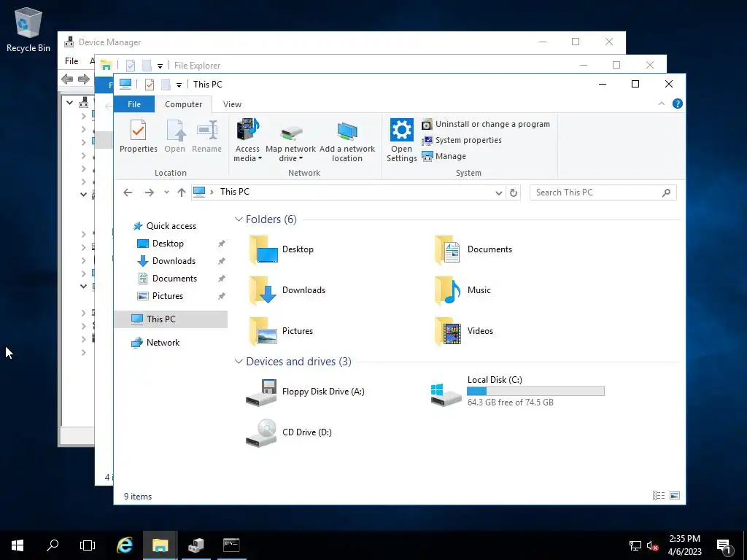This screenshot has width=747, height=560.
Task: Open the Map network drive dropdown
Action: tap(290, 141)
